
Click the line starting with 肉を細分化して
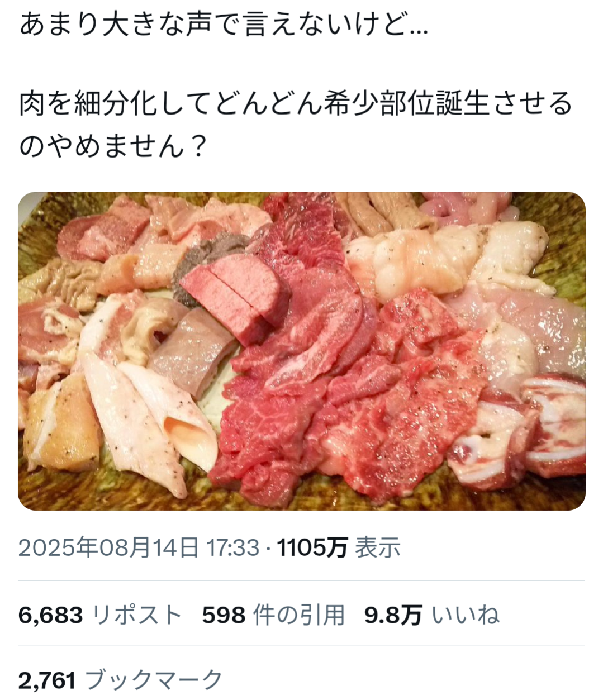pos(296,104)
